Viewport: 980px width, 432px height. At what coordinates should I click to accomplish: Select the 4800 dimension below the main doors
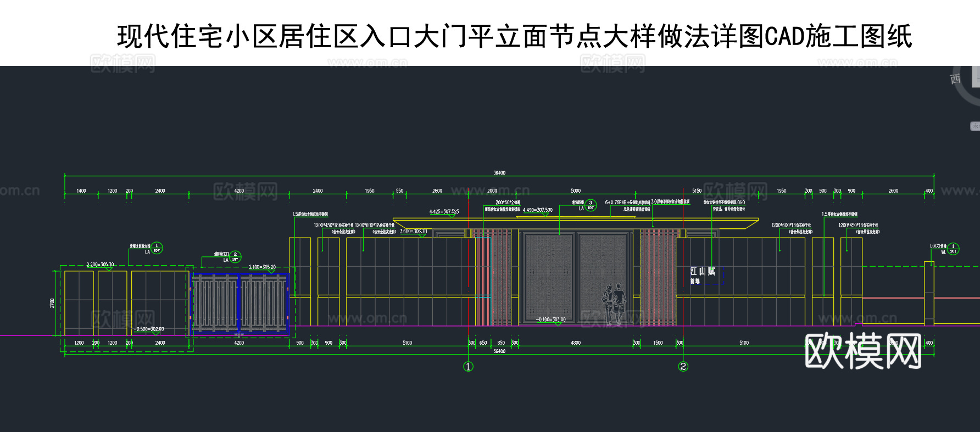[x=576, y=343]
